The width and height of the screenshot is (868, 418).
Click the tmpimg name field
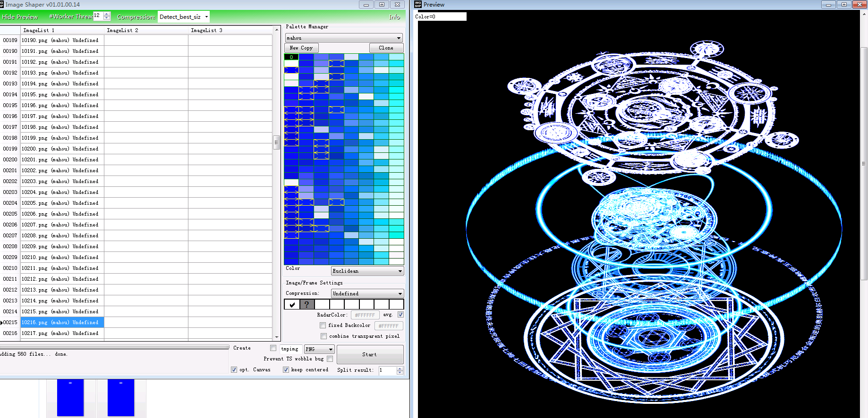[x=290, y=349]
